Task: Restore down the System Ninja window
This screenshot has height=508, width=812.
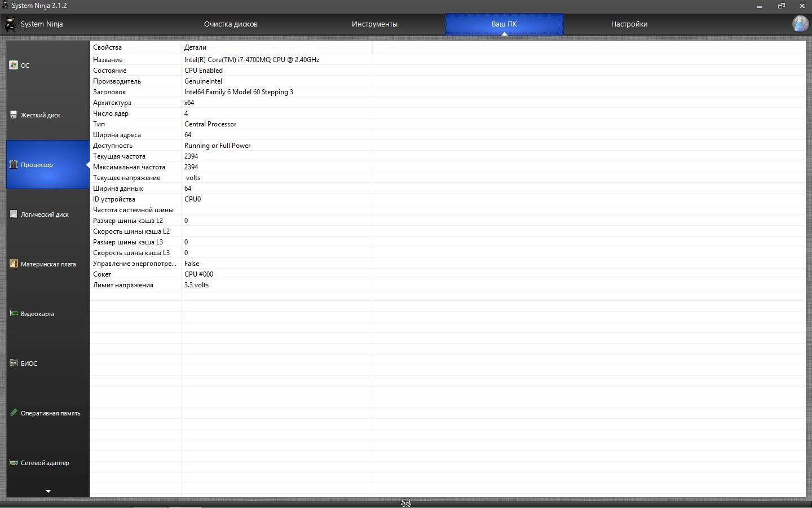Action: coord(781,6)
